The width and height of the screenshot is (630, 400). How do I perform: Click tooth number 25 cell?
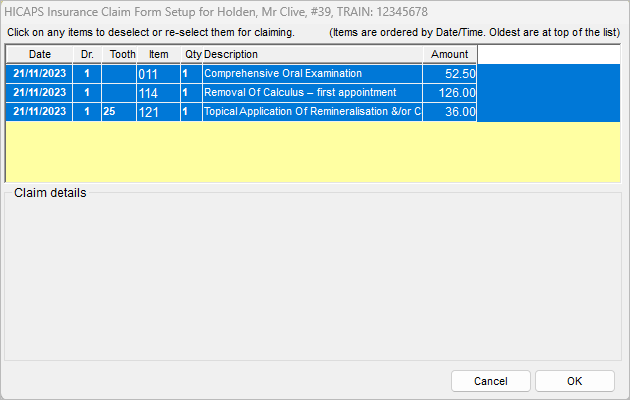[119, 111]
